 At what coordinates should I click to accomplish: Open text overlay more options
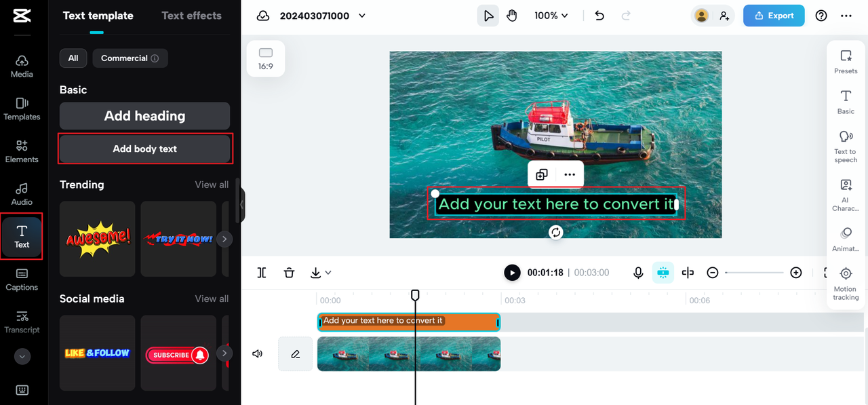point(570,174)
